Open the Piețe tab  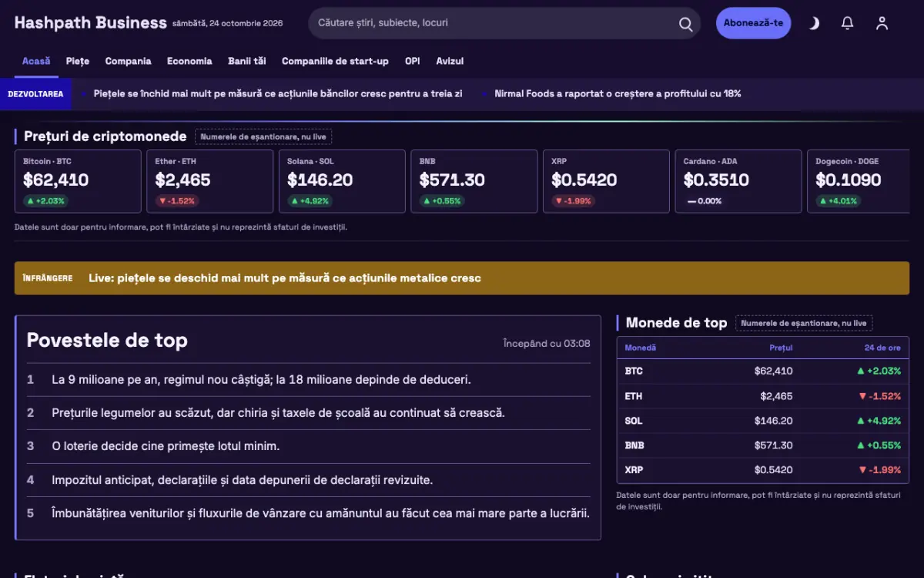point(78,62)
